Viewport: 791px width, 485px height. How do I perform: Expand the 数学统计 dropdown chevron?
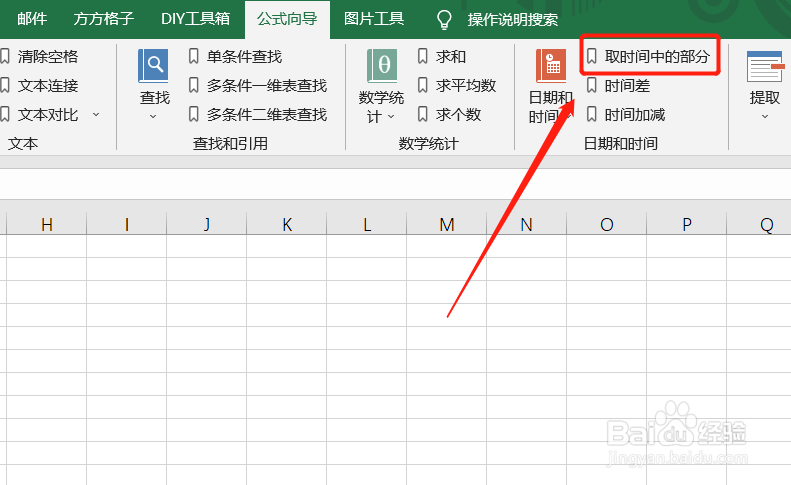pos(391,117)
